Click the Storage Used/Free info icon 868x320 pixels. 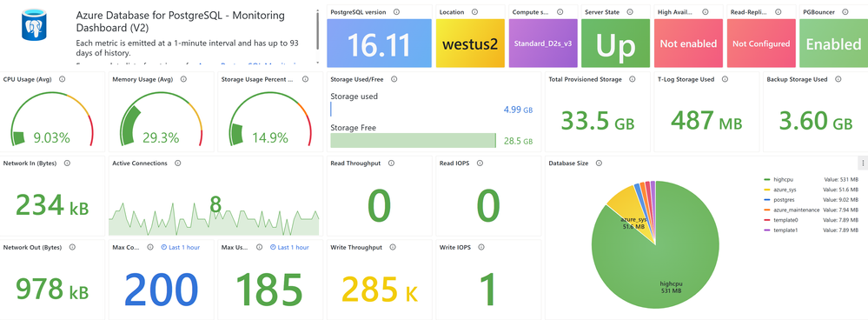394,79
